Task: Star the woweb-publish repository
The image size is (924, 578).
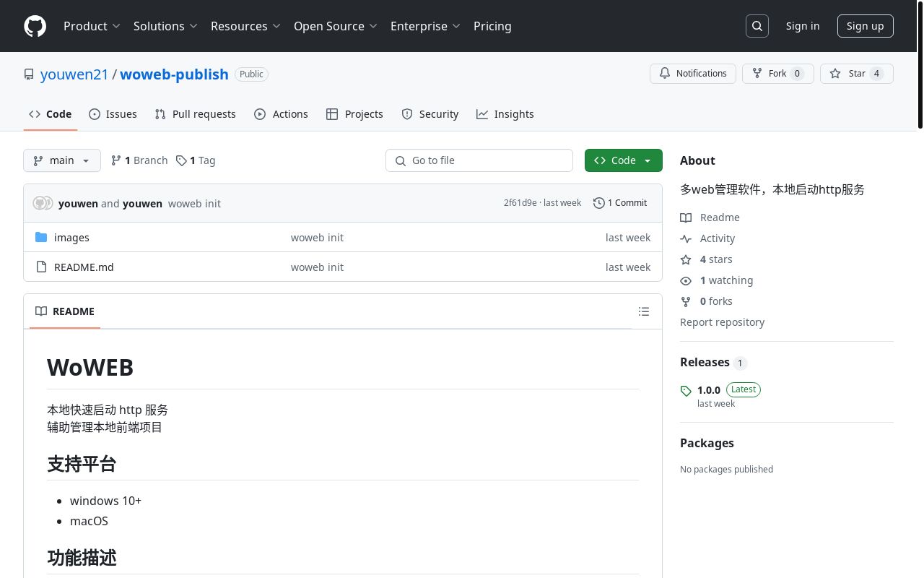Action: pyautogui.click(x=856, y=74)
